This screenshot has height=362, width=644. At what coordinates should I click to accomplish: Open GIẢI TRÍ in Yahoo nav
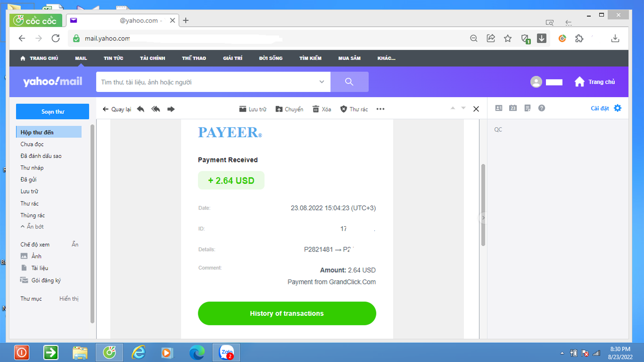tap(232, 58)
